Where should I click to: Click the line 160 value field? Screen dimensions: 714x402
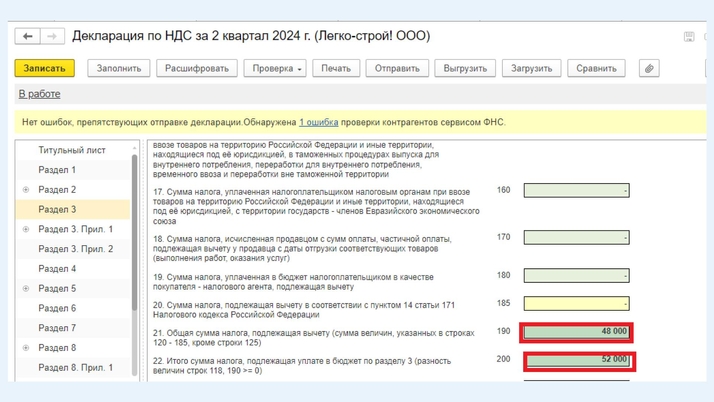point(576,190)
